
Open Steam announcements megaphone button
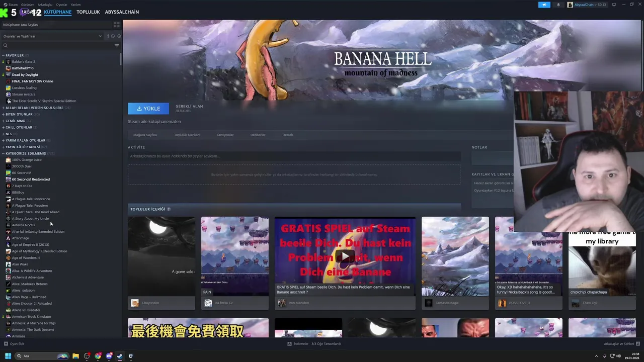pos(544,5)
